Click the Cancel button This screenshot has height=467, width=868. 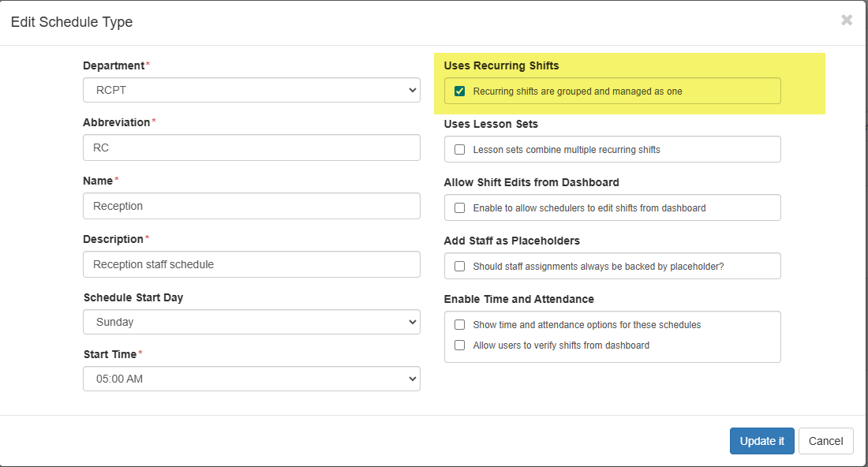pos(825,441)
